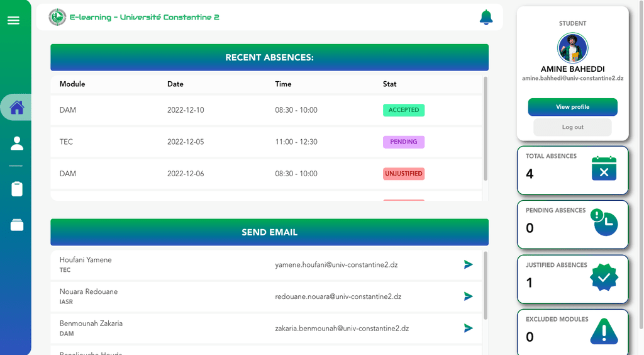
Task: Send email to Houfani Yamene via arrow icon
Action: [468, 264]
